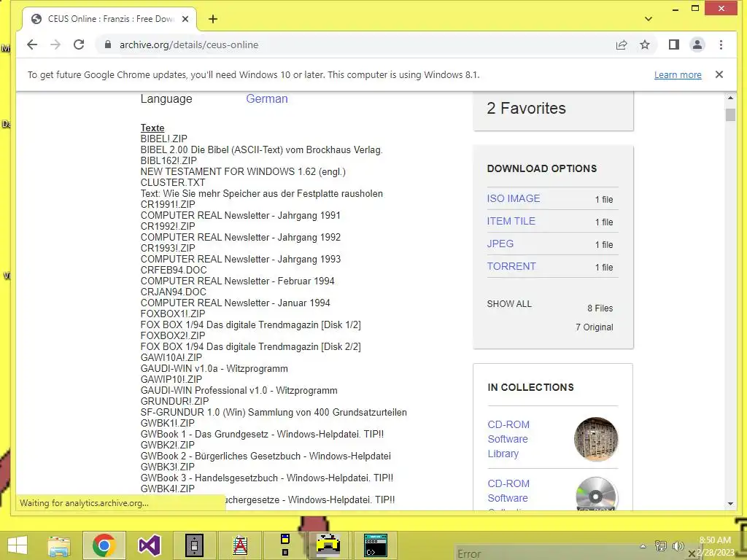Viewport: 747px width, 560px height.
Task: Go back to the previous page
Action: pos(32,44)
